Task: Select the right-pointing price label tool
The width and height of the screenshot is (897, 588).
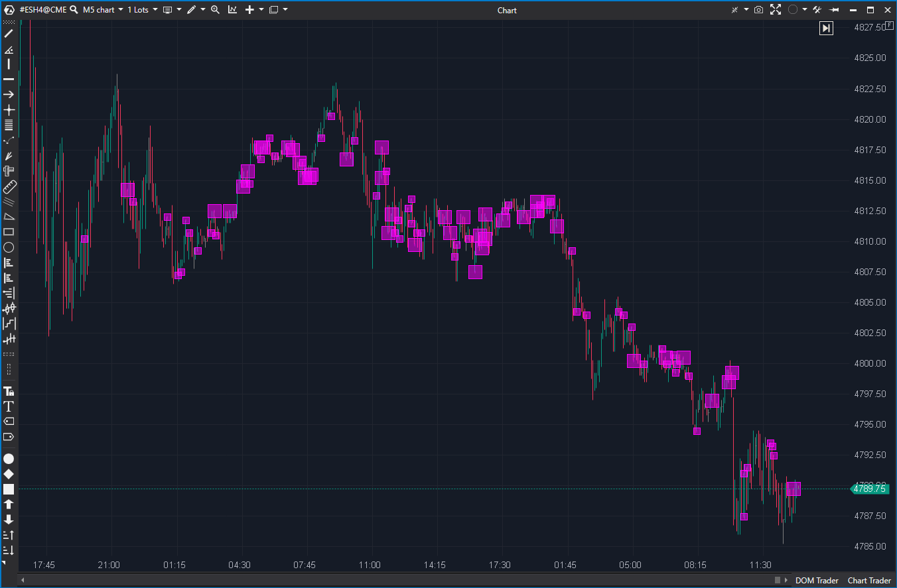Action: [x=9, y=437]
